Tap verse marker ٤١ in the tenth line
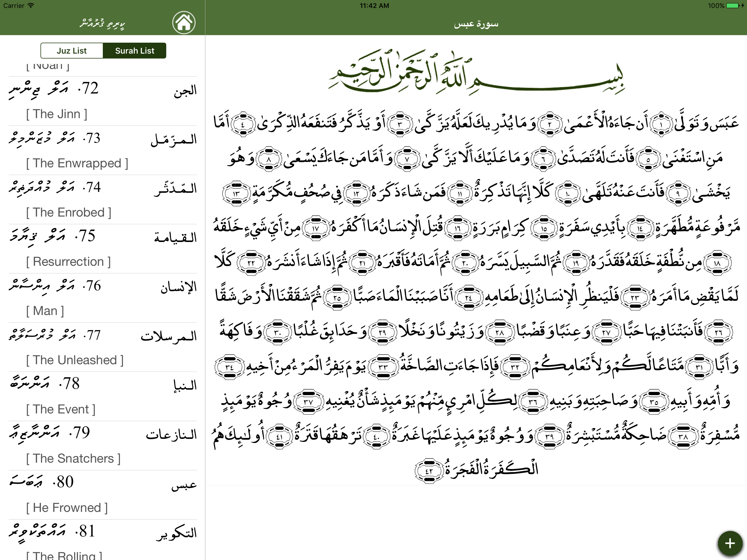This screenshot has height=560, width=747. pos(279,436)
